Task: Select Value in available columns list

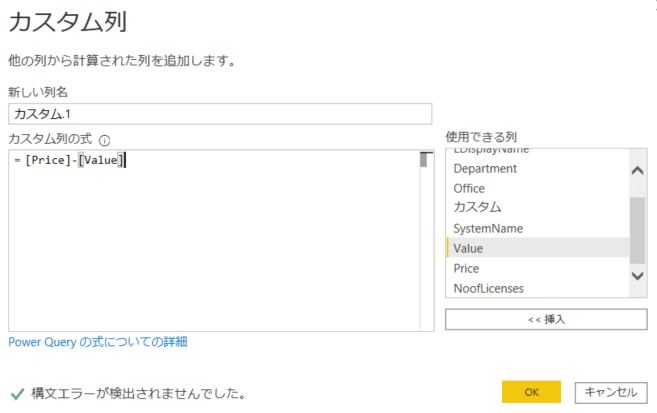Action: click(x=538, y=248)
